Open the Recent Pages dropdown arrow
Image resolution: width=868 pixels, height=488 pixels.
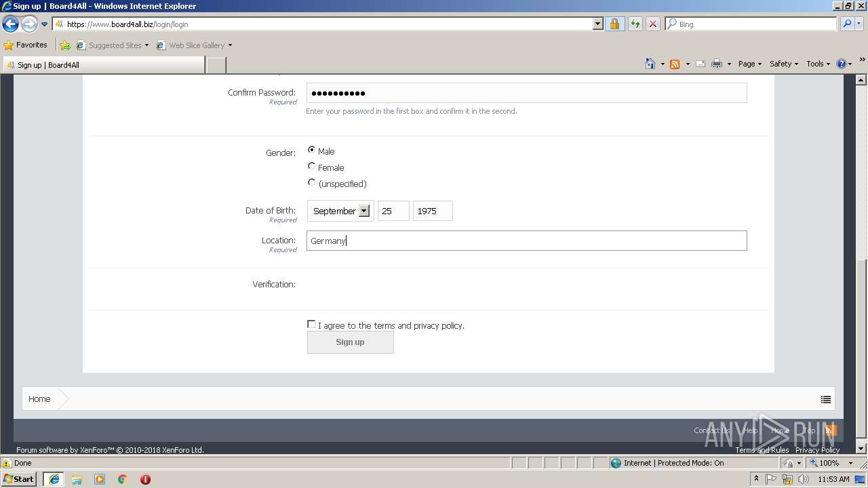point(45,24)
